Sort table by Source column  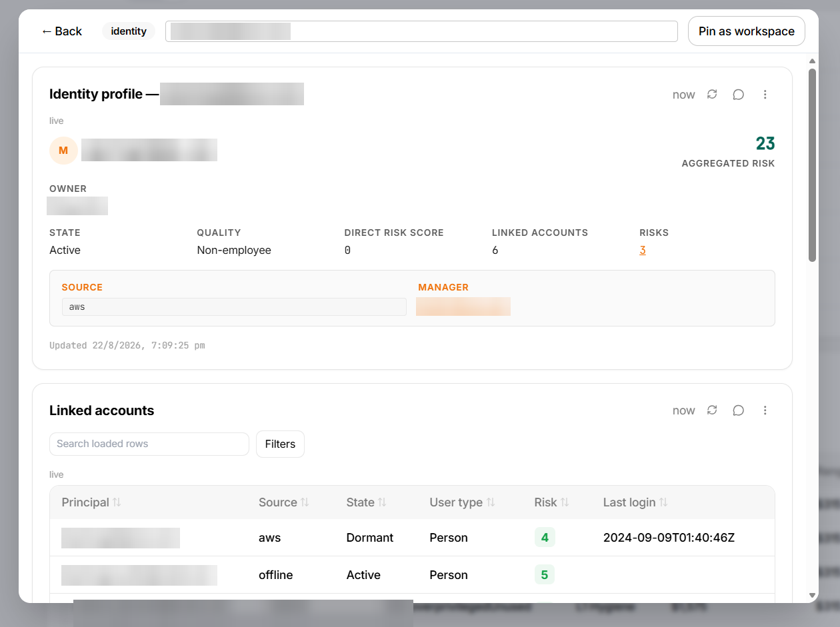click(x=284, y=502)
